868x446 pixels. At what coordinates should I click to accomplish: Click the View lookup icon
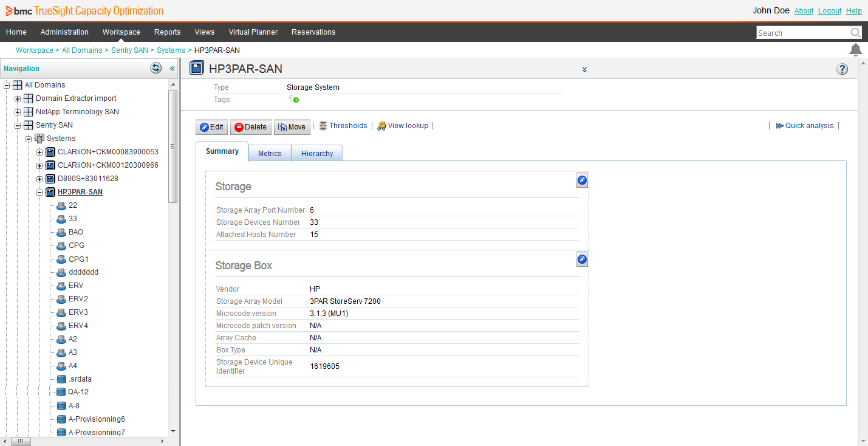381,126
